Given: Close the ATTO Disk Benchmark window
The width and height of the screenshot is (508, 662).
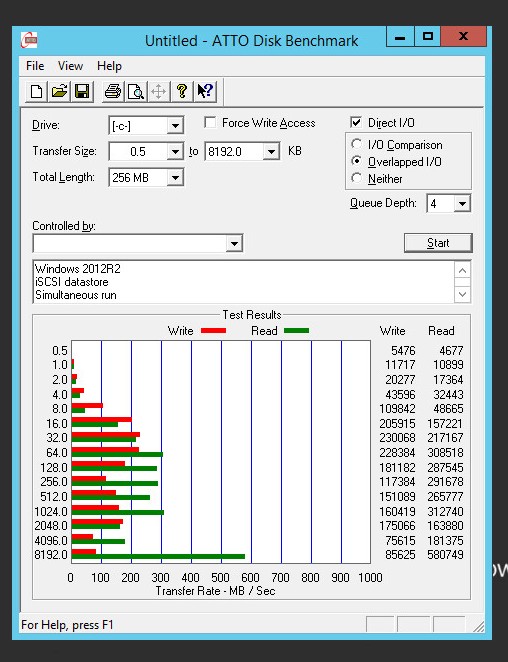Looking at the screenshot, I should (463, 37).
